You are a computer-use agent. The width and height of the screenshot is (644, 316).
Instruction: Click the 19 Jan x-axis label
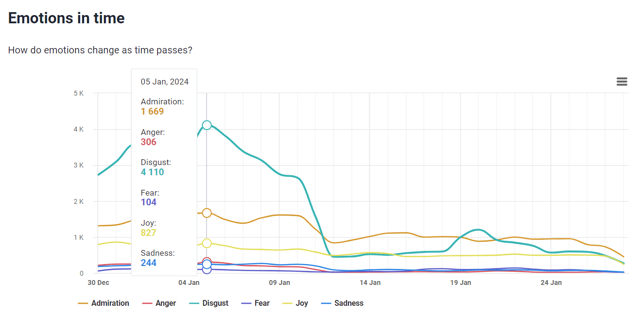460,283
